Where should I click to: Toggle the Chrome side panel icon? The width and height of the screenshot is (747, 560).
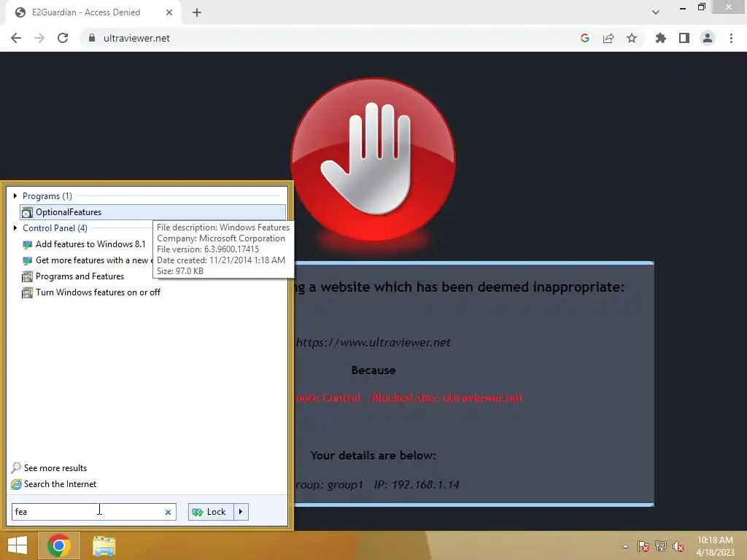(x=684, y=38)
